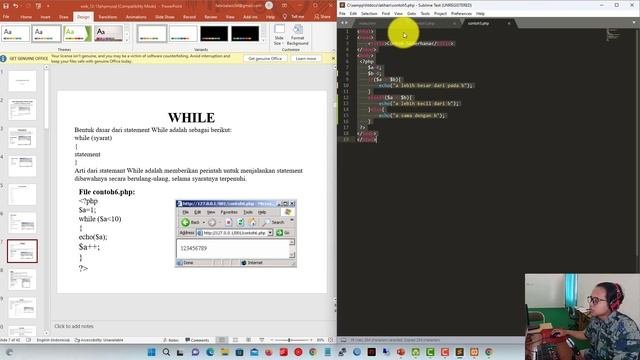Image resolution: width=640 pixels, height=360 pixels.
Task: Click English (Indonesia) language indicator
Action: click(53, 340)
